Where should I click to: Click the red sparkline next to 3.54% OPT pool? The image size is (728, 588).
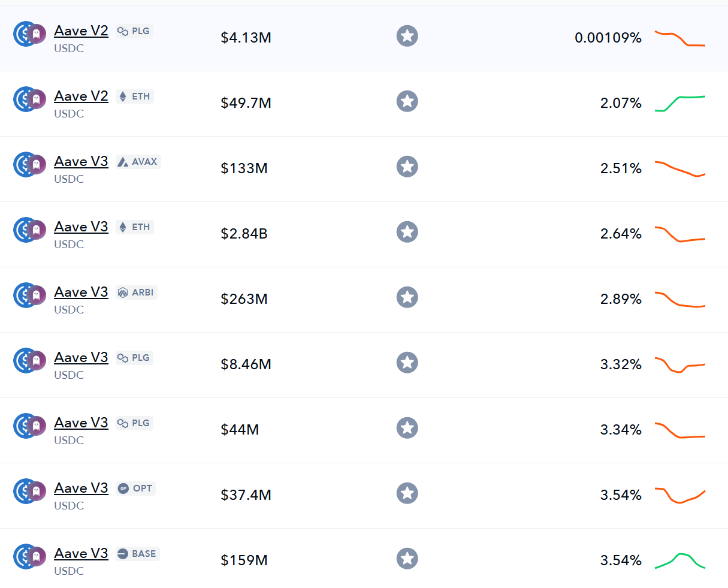[680, 495]
